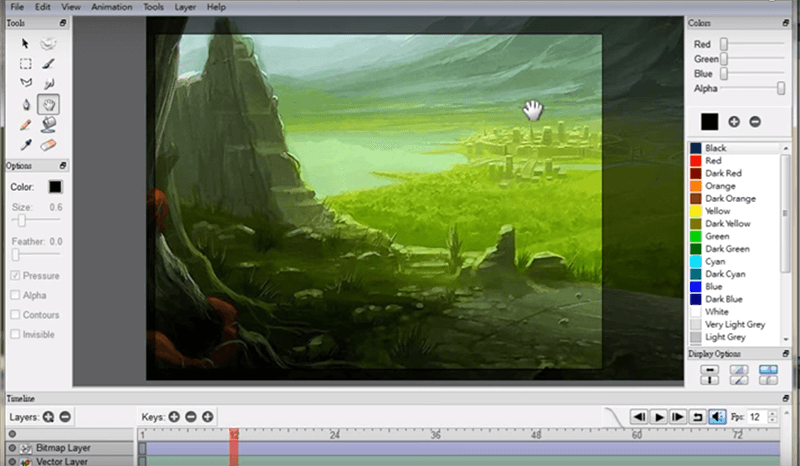Click the Alpha slider handle
Viewport: 800px width, 466px height.
[x=781, y=88]
